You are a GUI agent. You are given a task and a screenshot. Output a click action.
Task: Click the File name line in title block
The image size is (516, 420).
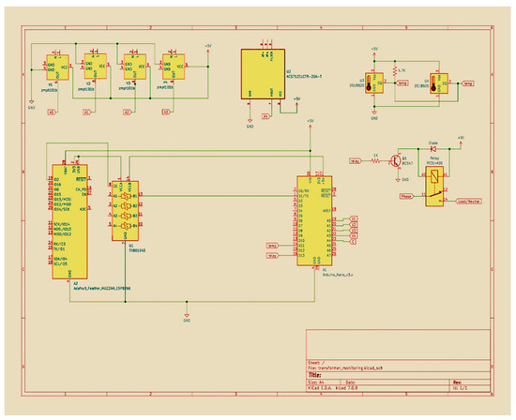pos(345,368)
